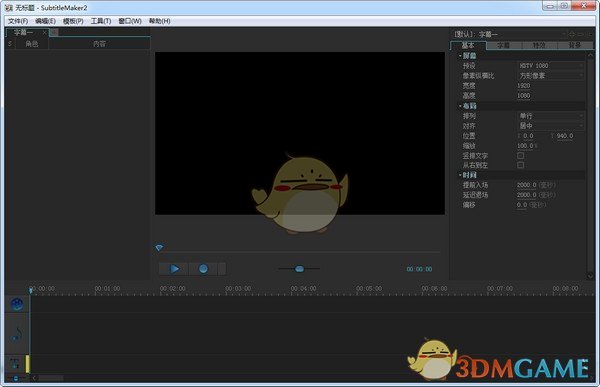This screenshot has height=387, width=600.
Task: Switch to the 背景 properties tab
Action: click(x=575, y=45)
